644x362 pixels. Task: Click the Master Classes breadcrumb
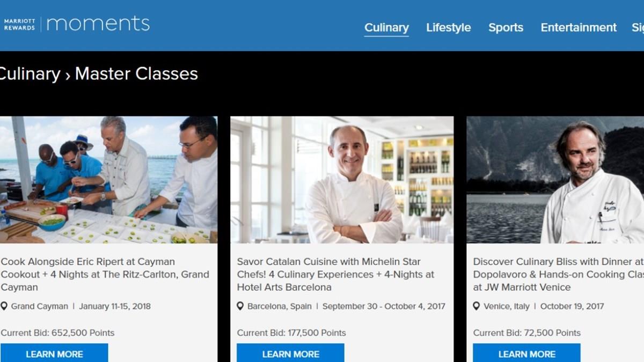pos(136,73)
